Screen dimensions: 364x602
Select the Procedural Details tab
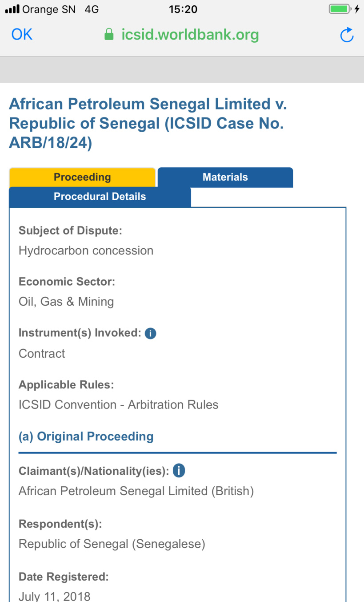(x=100, y=197)
